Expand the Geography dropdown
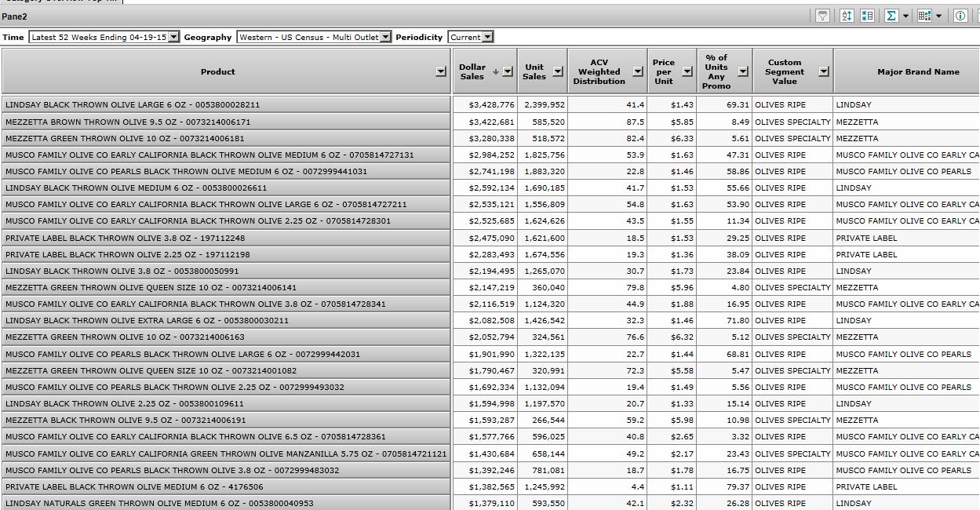The image size is (980, 510). [x=385, y=37]
